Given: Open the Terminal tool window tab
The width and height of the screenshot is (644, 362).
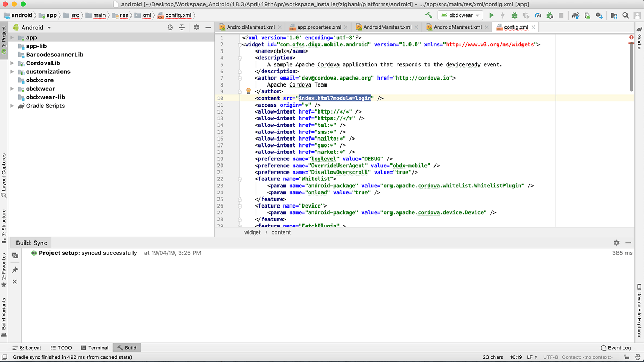Looking at the screenshot, I should 94,348.
